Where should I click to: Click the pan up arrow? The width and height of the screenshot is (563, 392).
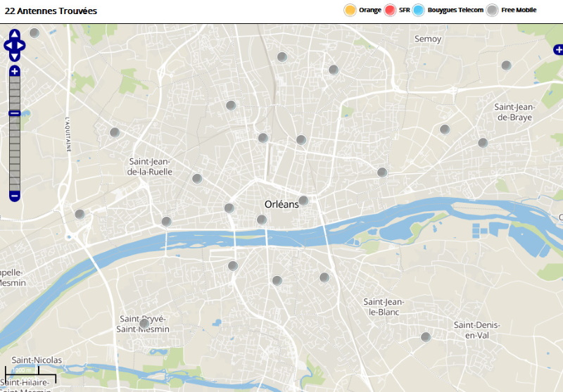15,34
